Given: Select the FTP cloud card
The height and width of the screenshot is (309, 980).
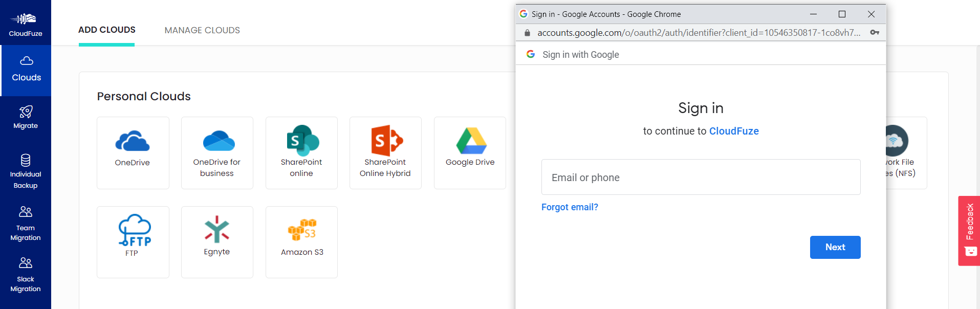Looking at the screenshot, I should (x=133, y=242).
